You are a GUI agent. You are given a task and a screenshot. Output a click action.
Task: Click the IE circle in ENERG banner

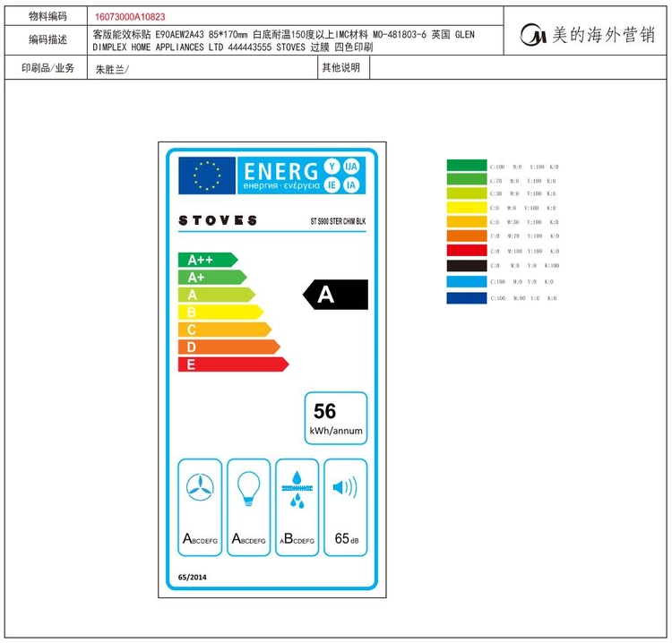[x=332, y=185]
